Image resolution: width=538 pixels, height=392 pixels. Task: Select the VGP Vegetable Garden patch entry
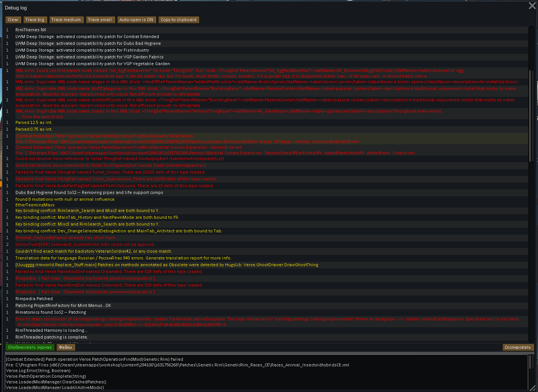click(x=267, y=64)
